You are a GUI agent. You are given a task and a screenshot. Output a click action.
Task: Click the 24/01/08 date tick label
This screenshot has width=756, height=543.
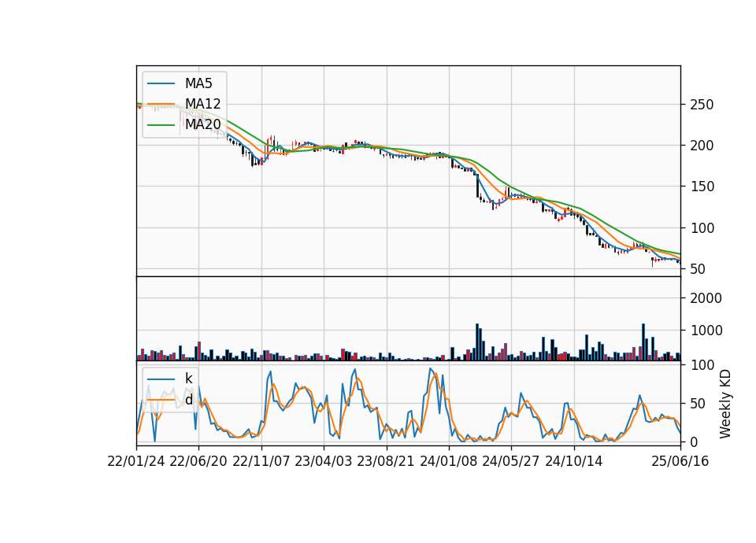point(448,461)
